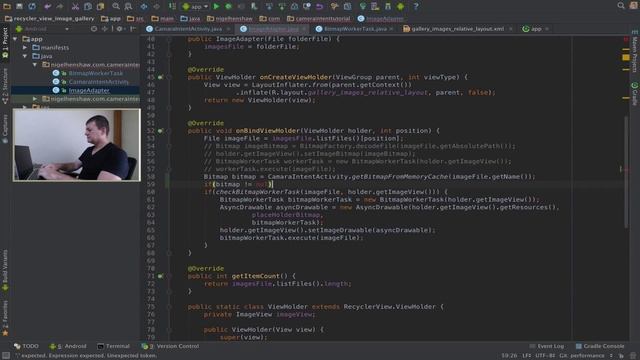This screenshot has width=640, height=360.
Task: Click the Replace toolbar icon
Action: coord(128,6)
